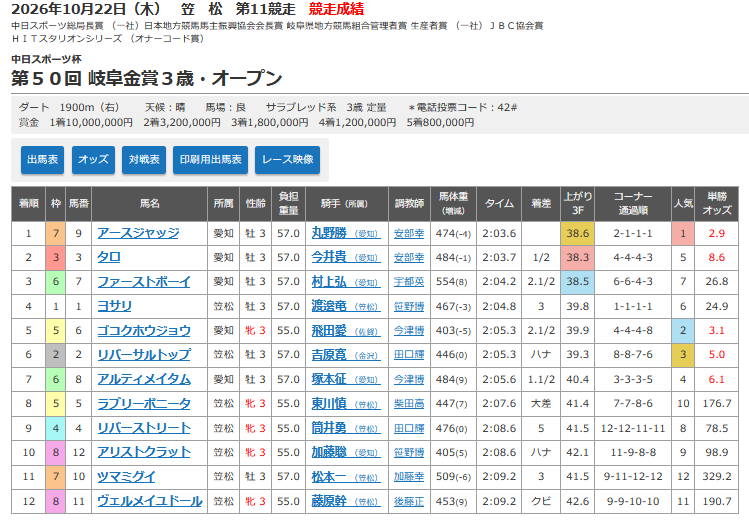Open horse link アースジャッジ
The image size is (749, 524).
click(x=138, y=233)
